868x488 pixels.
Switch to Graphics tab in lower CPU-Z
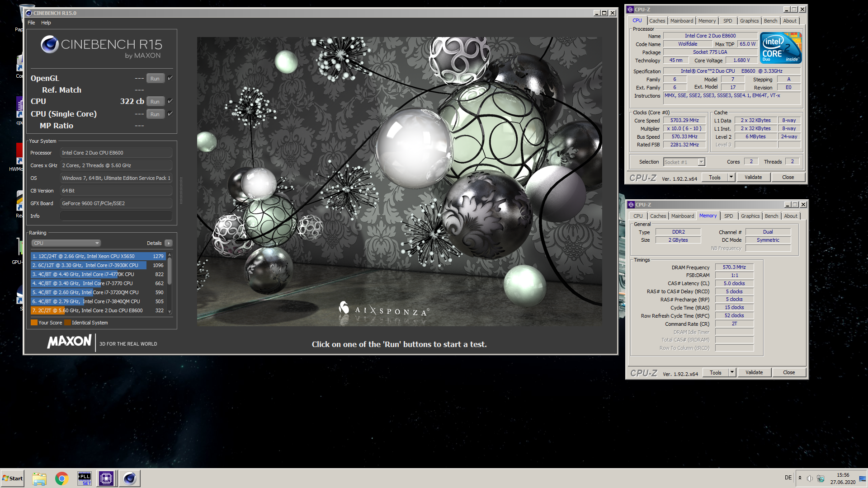(x=750, y=216)
